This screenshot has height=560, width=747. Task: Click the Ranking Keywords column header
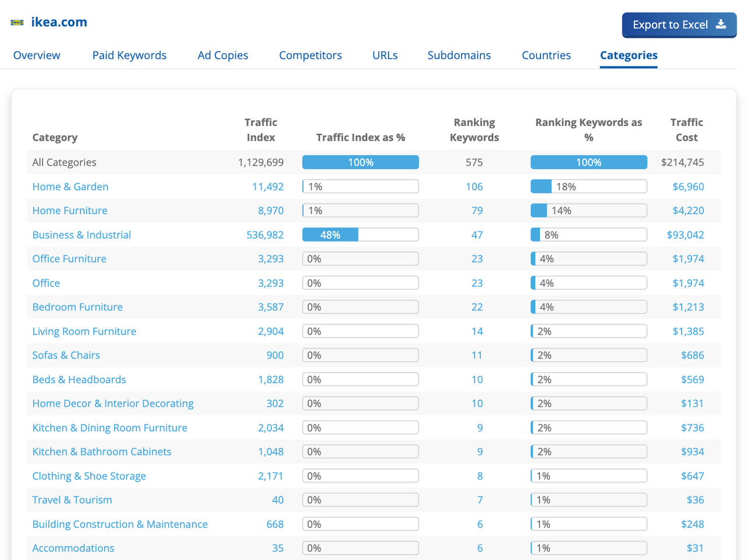[474, 130]
